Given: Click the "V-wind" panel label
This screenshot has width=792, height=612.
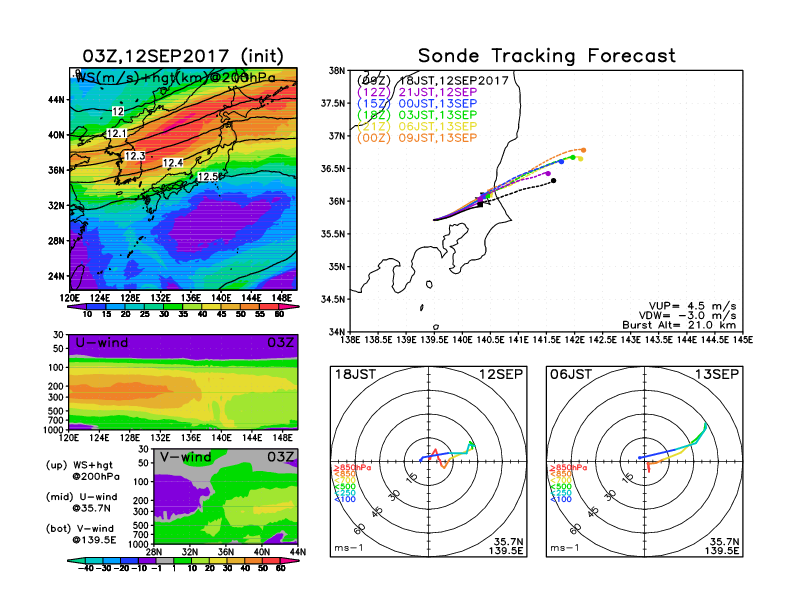Looking at the screenshot, I should tap(186, 457).
